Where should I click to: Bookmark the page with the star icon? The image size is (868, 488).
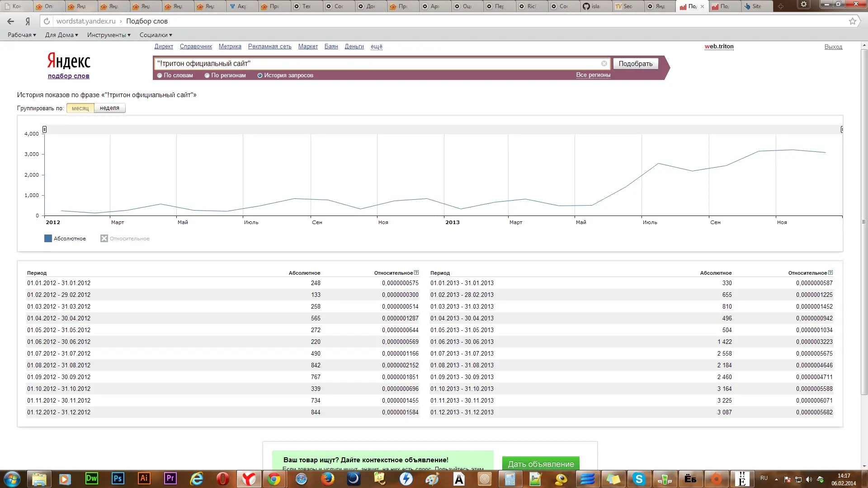coord(853,21)
